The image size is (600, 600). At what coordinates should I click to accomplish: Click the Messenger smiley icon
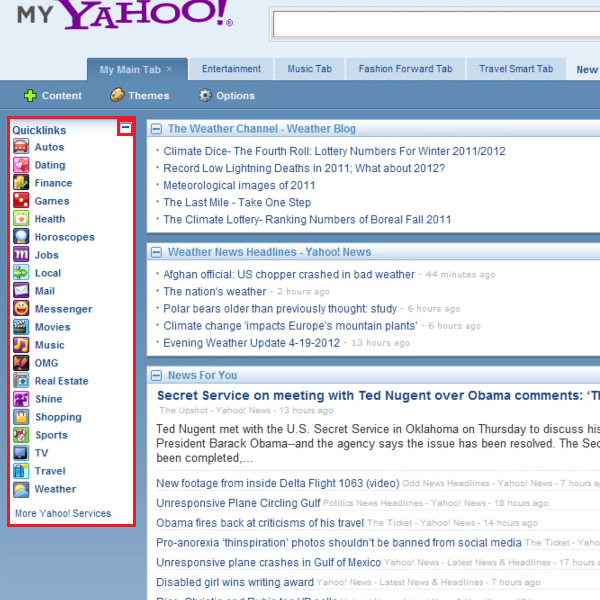pos(21,308)
